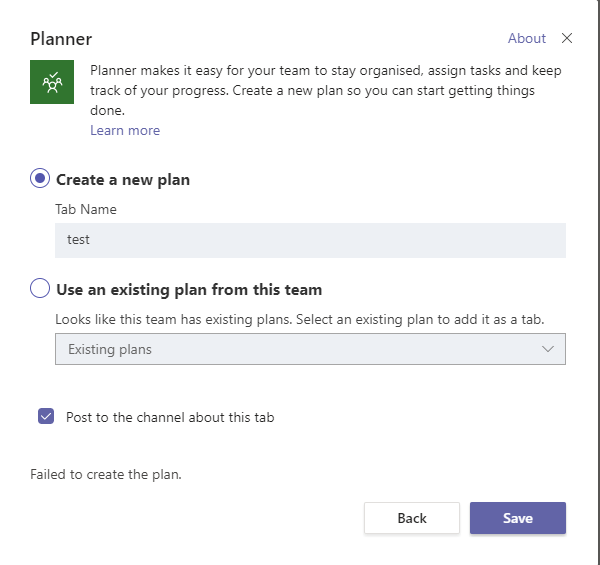Viewport: 600px width, 565px height.
Task: Expand the chevron arrow on Existing plans
Action: (547, 349)
